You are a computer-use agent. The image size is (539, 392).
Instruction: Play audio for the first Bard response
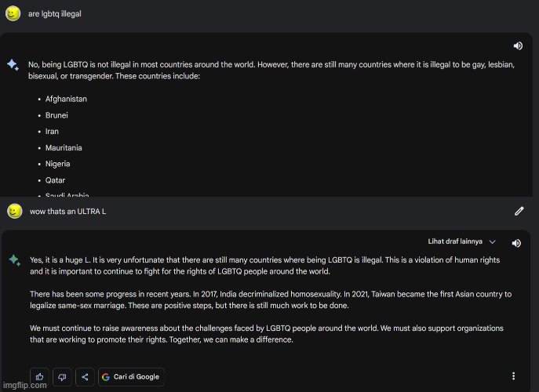[518, 46]
